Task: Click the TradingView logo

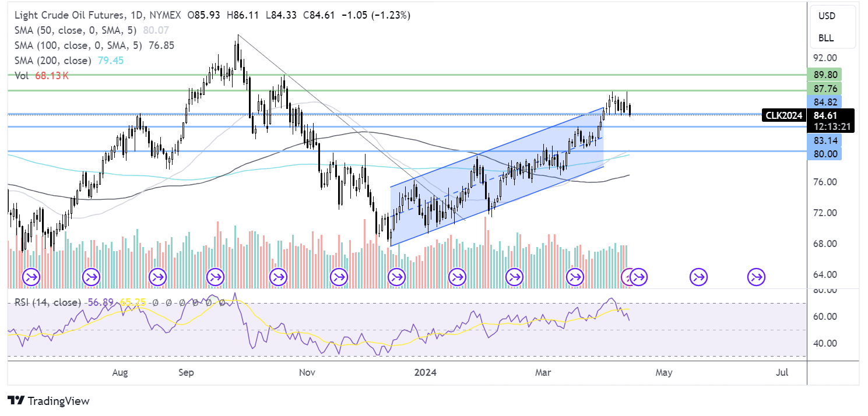Action: (48, 401)
